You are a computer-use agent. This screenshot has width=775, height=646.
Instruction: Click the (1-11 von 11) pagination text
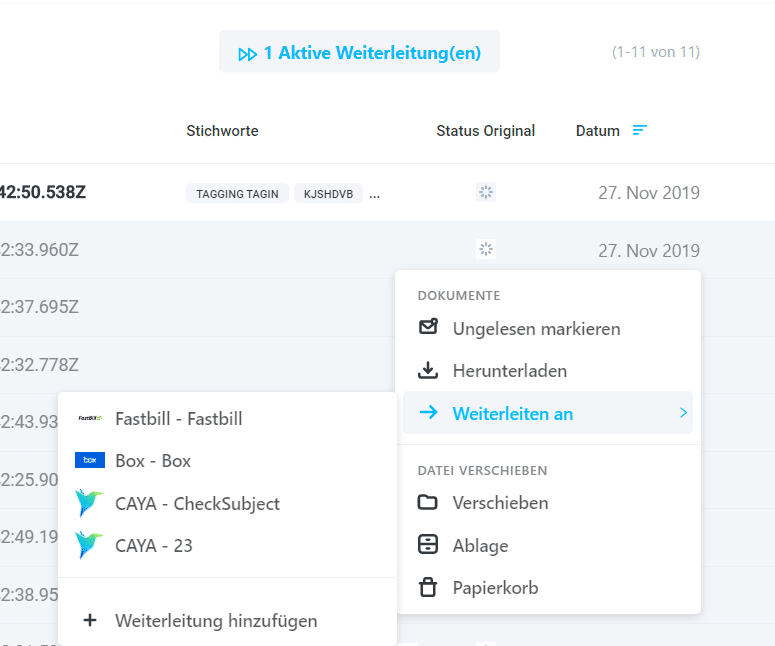pos(655,52)
